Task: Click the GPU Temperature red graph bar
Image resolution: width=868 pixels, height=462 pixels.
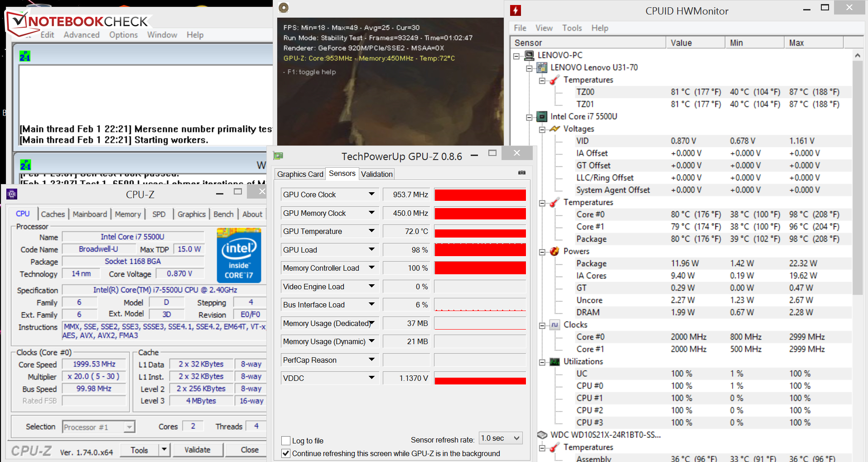Action: (x=480, y=233)
